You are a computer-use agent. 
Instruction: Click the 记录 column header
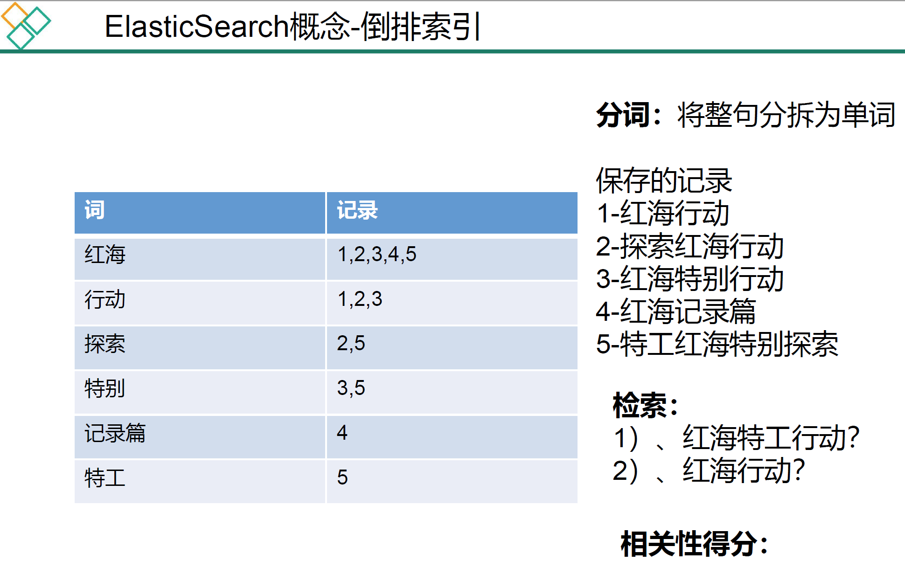357,210
